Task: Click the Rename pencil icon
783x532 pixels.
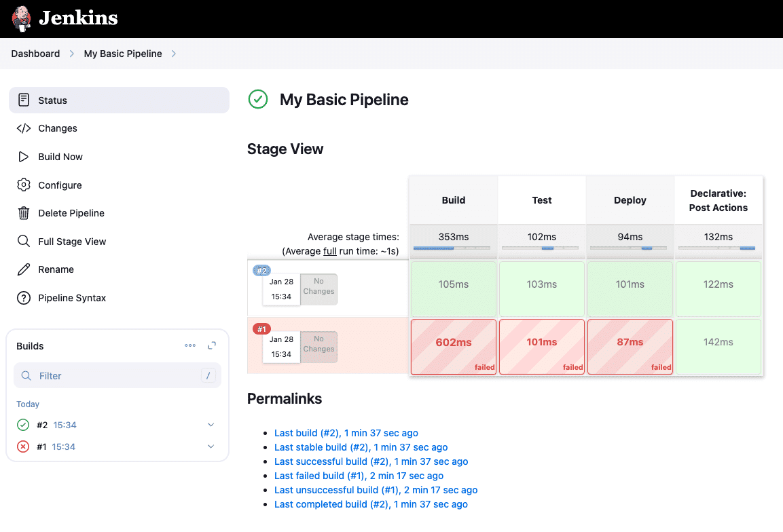Action: pyautogui.click(x=24, y=269)
